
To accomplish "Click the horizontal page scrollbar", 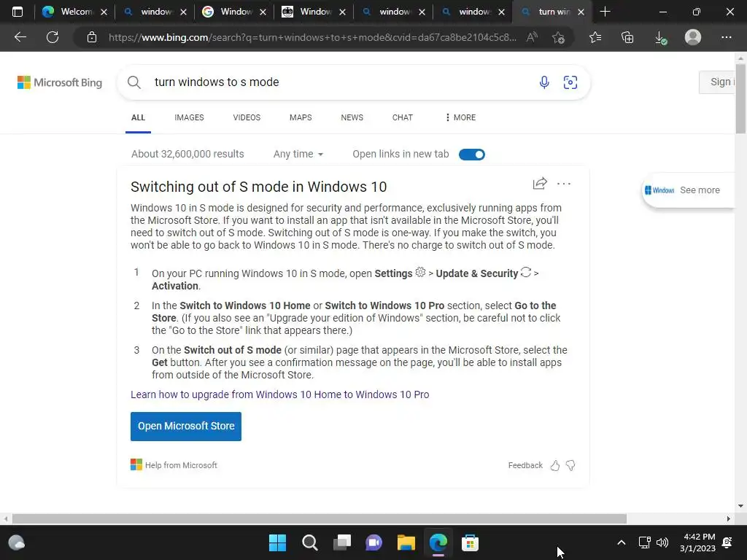I will tap(320, 518).
